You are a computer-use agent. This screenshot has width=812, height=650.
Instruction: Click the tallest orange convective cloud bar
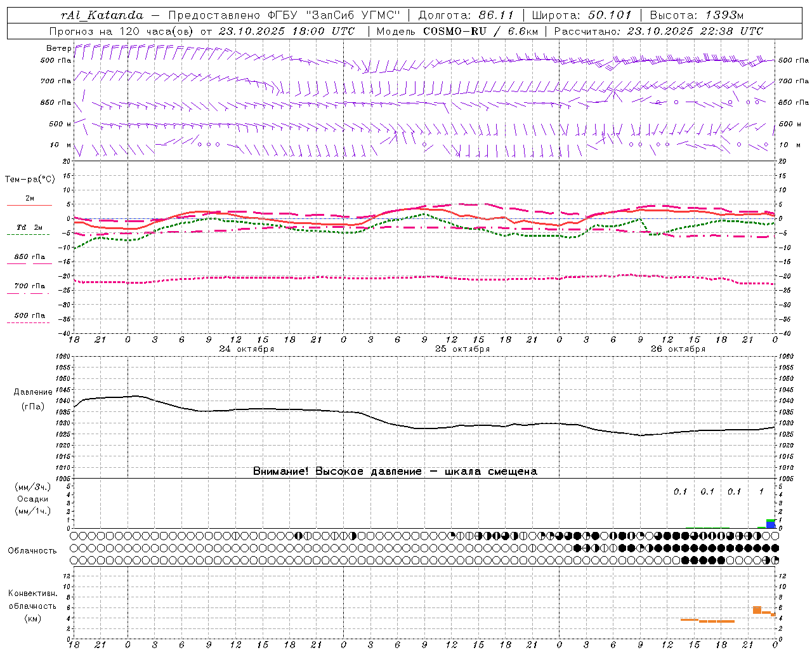coord(757,610)
